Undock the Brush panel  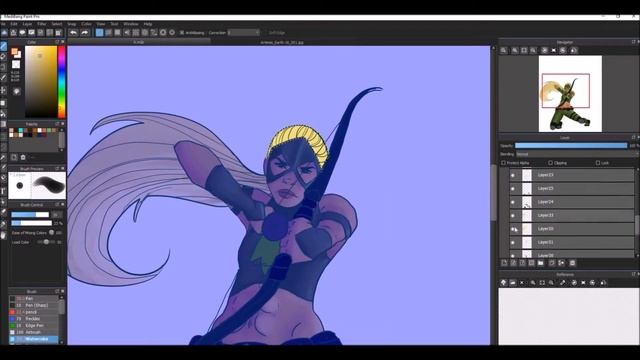(57, 291)
